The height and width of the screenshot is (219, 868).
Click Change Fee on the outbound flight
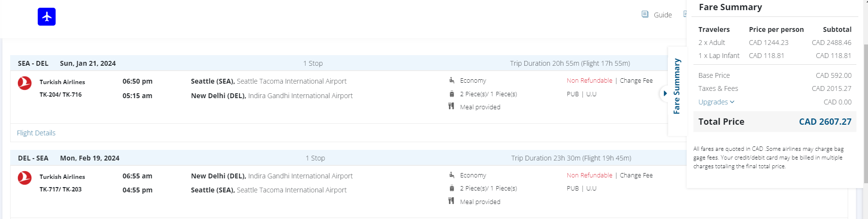[636, 81]
